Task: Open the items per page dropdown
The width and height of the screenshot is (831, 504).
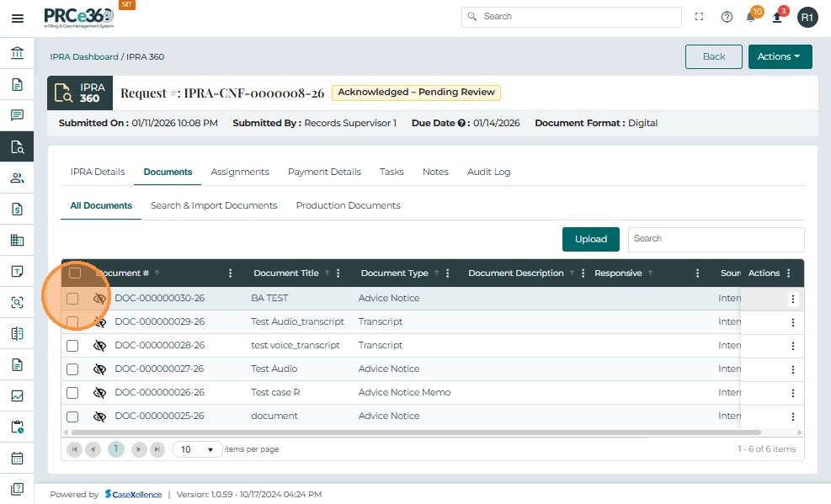Action: (x=197, y=449)
